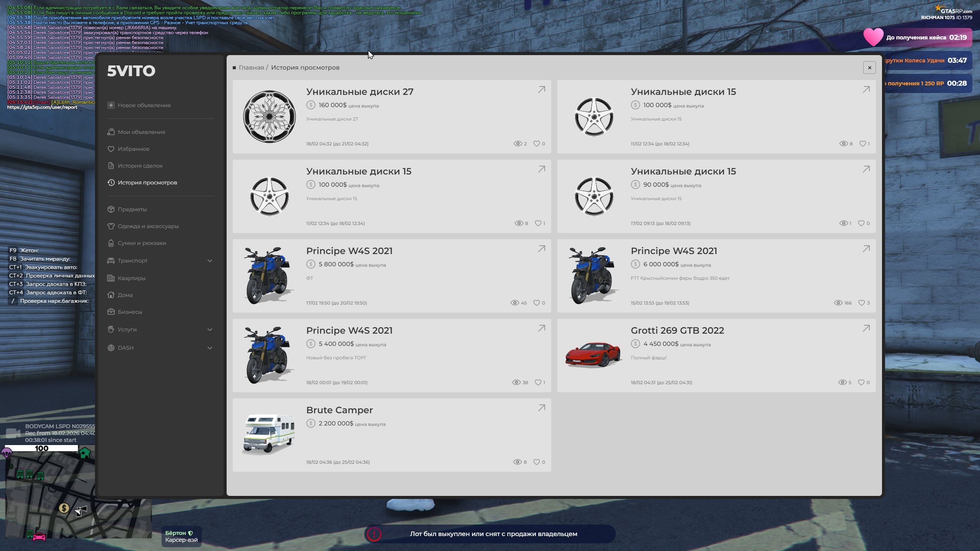
Task: Click the Главная breadcrumb link
Action: (251, 68)
